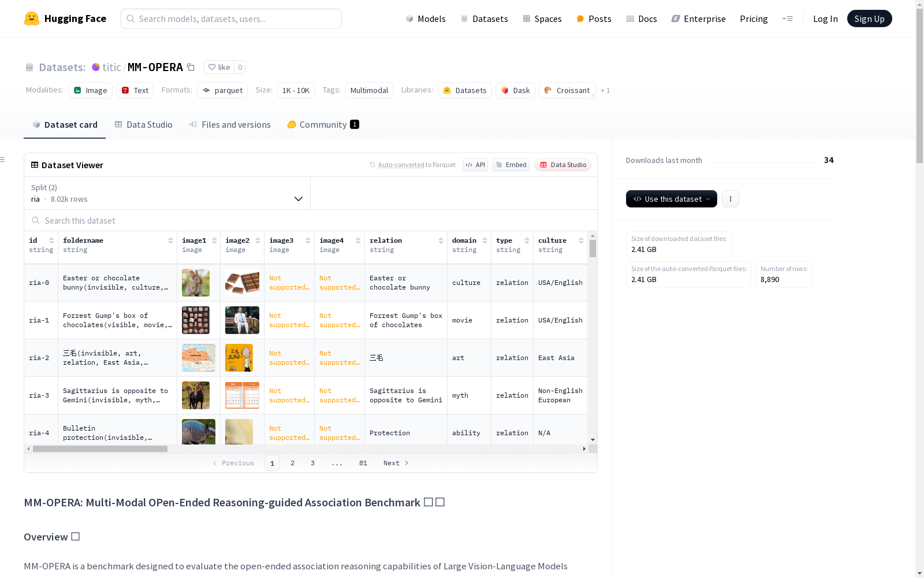Open the rabbit image thumbnail in row ria-0

tap(196, 283)
